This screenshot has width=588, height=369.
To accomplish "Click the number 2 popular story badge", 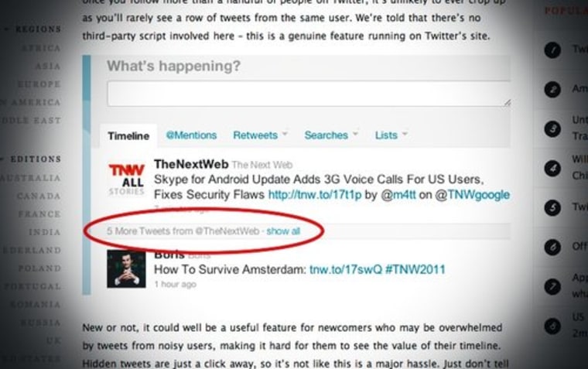I will tap(552, 89).
